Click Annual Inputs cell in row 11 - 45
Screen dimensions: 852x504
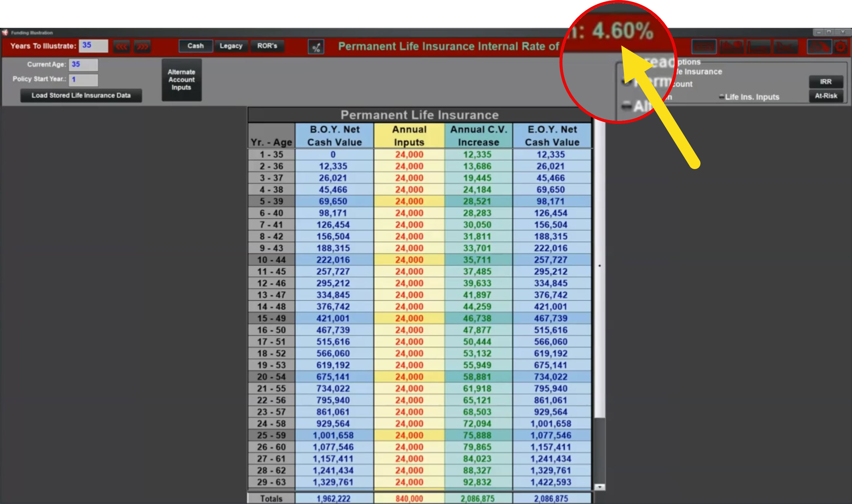409,271
